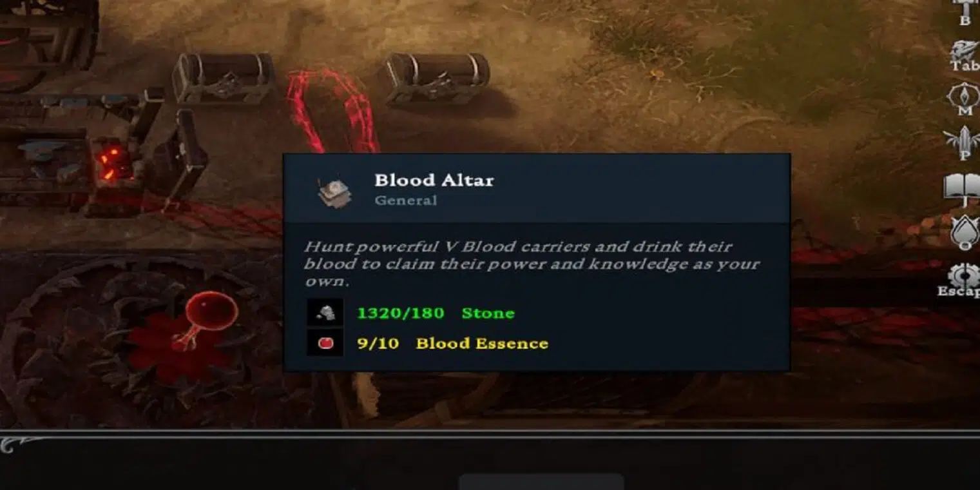Screen dimensions: 980x490
Task: Click the gray handle at bottom center
Action: tap(541, 482)
